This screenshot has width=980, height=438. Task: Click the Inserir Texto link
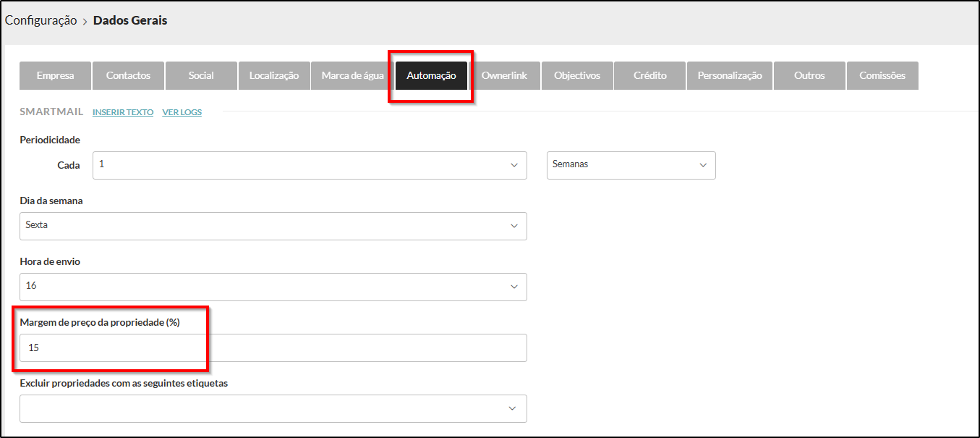pos(123,112)
